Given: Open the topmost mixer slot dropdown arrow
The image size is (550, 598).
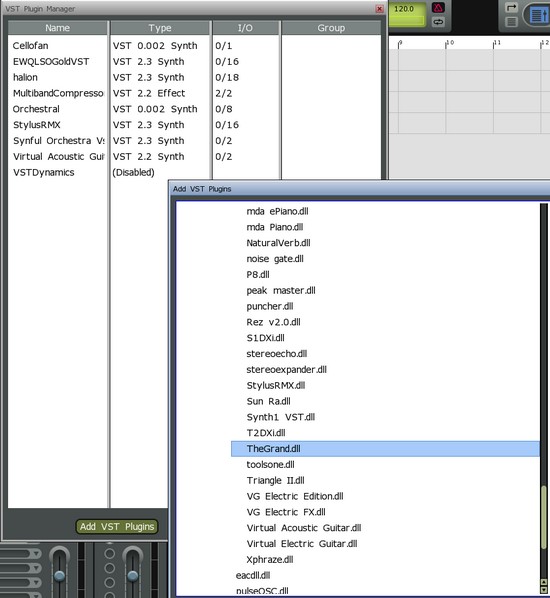Looking at the screenshot, I should click(x=36, y=553).
